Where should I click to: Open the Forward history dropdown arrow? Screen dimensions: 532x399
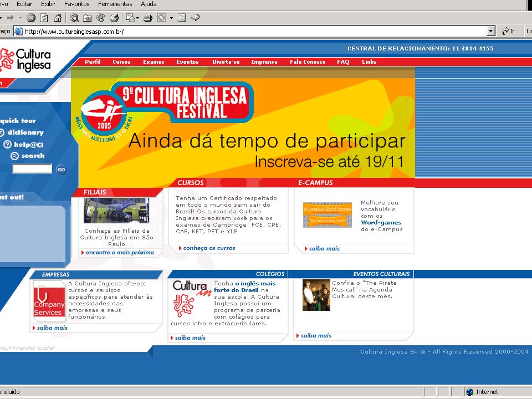tap(21, 18)
